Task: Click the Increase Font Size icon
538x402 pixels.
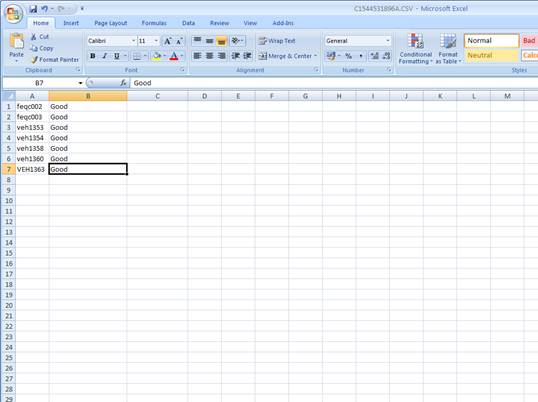Action: (167, 41)
